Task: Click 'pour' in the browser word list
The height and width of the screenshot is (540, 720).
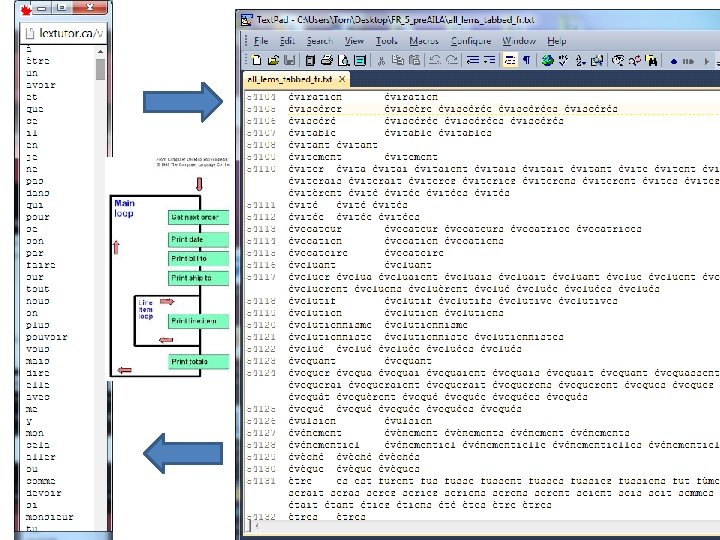Action: pos(38,217)
